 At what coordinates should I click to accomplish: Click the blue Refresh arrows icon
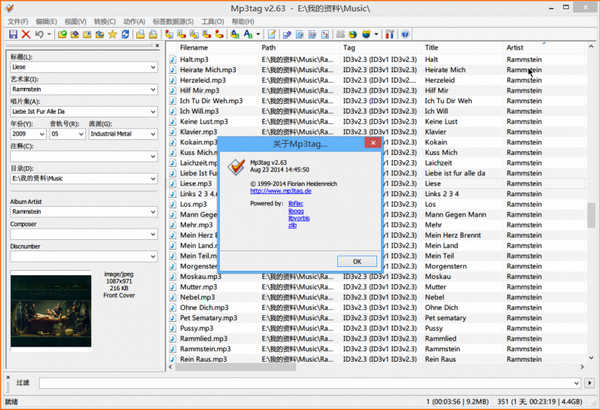(x=125, y=34)
